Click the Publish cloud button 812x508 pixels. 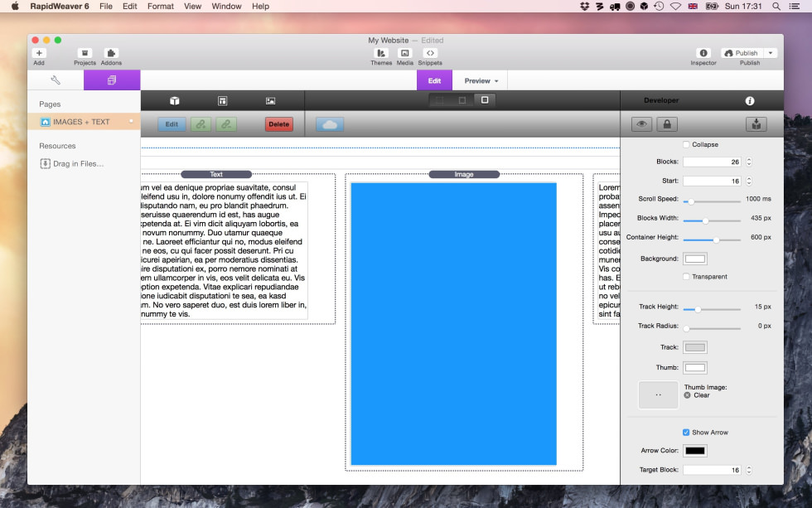coord(742,53)
